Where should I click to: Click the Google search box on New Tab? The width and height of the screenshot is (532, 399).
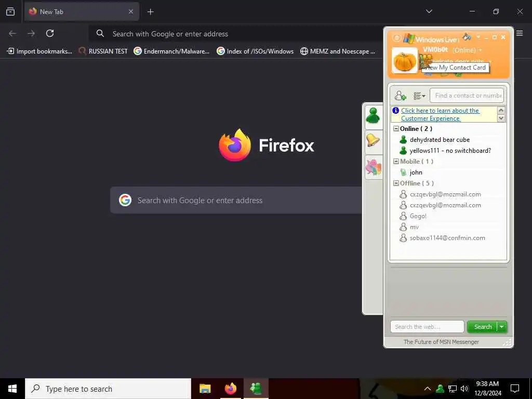click(236, 200)
